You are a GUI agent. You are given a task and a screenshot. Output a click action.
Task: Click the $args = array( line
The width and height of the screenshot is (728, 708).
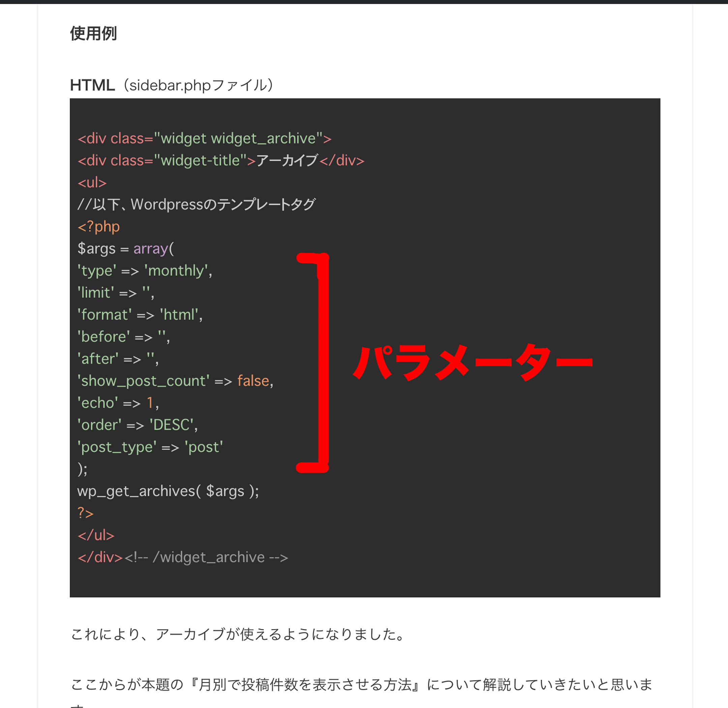(x=125, y=248)
